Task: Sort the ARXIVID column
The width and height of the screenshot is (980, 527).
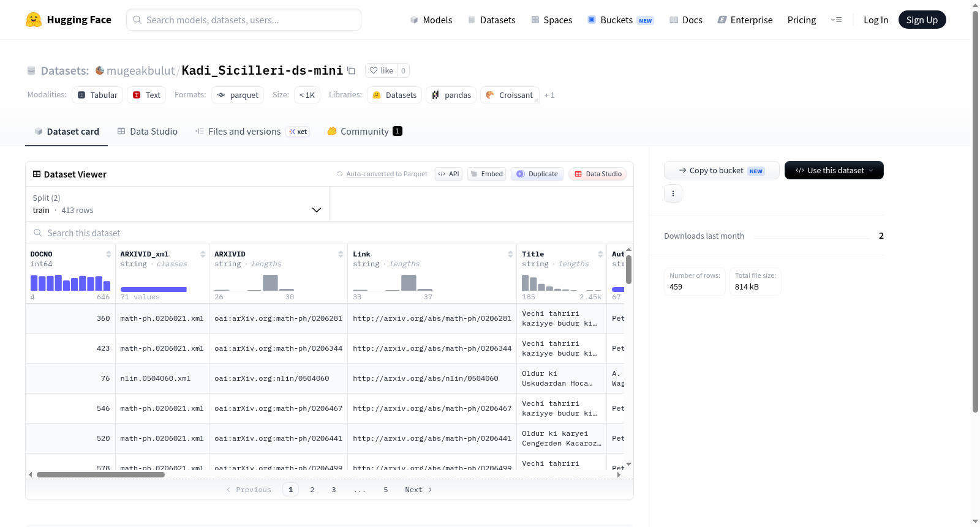Action: click(x=341, y=254)
